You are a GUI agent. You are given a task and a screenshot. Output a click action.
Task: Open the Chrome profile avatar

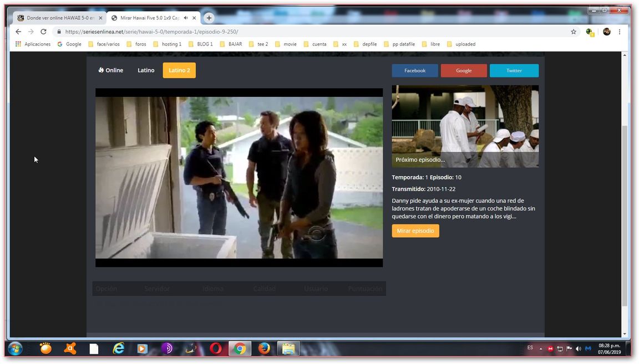(x=606, y=32)
